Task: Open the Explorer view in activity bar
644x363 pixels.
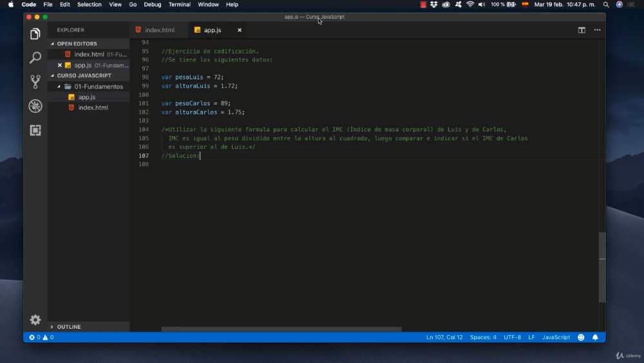Action: (x=35, y=34)
